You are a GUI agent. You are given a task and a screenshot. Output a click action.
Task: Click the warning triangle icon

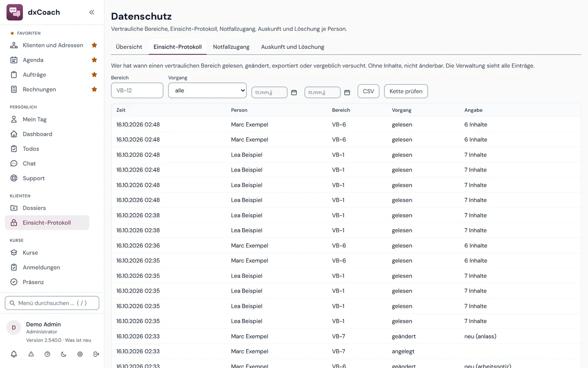31,354
